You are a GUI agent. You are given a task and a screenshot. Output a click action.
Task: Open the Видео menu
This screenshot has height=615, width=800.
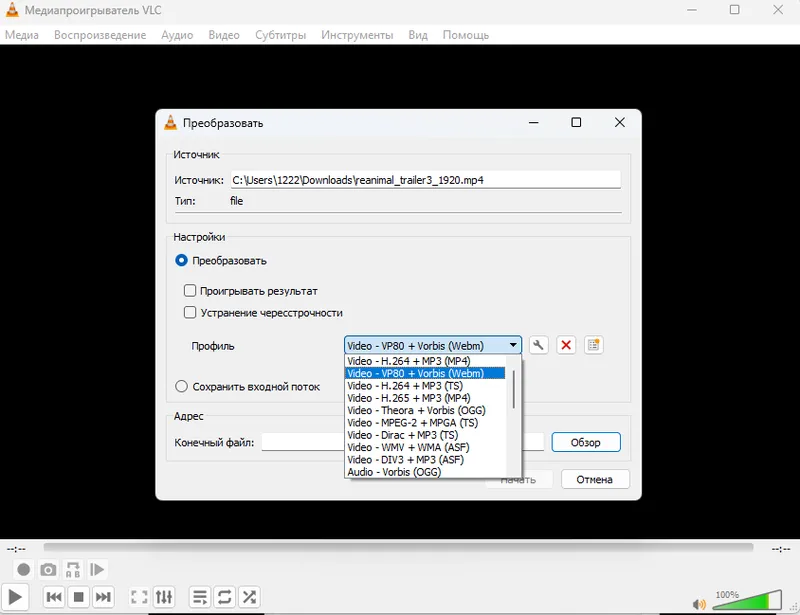(x=224, y=35)
